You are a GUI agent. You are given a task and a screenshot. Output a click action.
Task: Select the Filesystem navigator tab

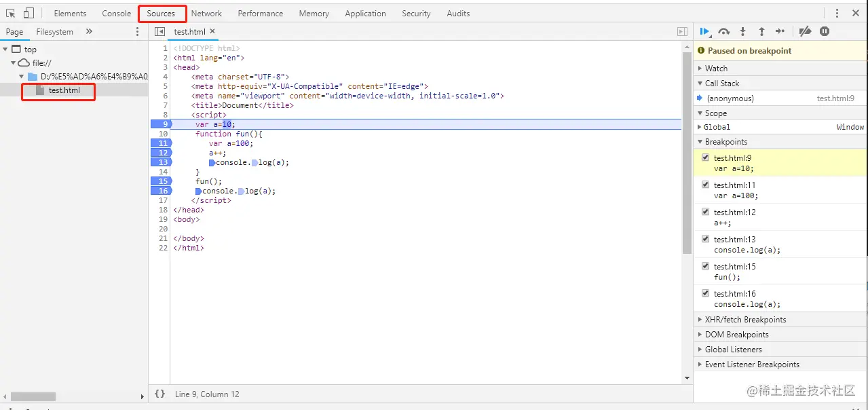tap(55, 32)
